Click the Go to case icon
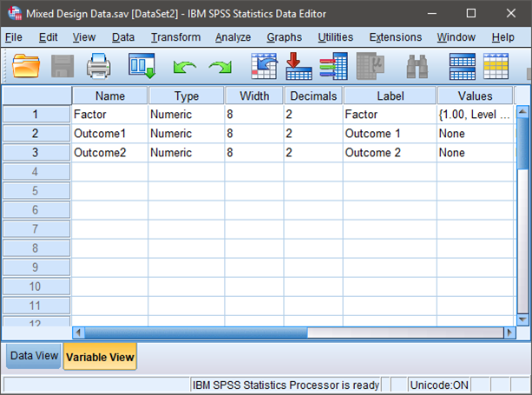The image size is (532, 395). tap(264, 66)
